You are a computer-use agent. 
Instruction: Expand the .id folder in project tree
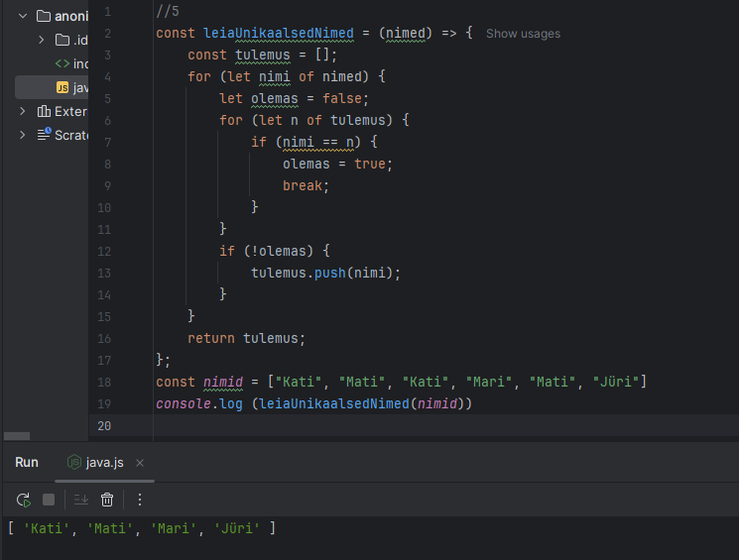pyautogui.click(x=42, y=40)
